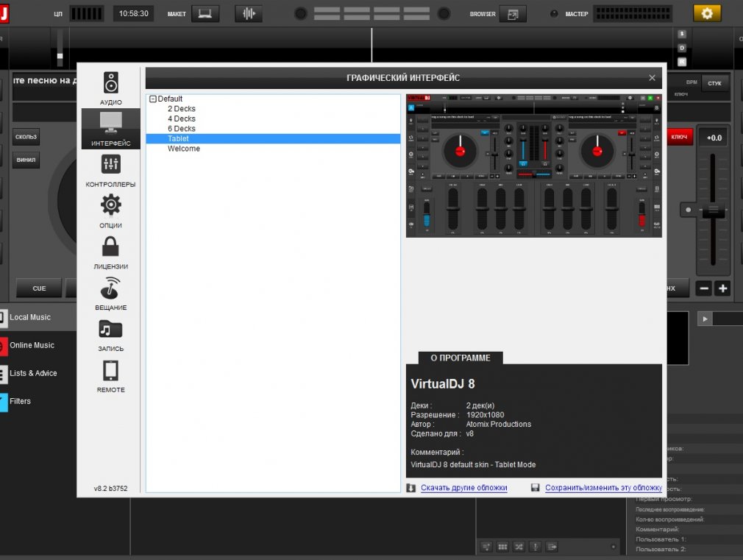Image resolution: width=743 pixels, height=560 pixels.
Task: Click the pitch minus button
Action: pos(704,288)
